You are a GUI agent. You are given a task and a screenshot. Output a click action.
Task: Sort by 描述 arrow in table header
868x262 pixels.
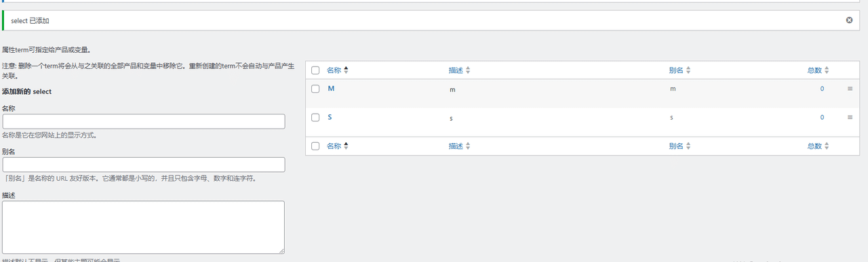(x=467, y=70)
